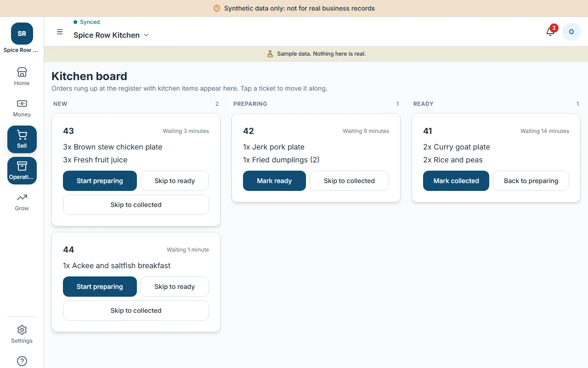Start preparing order 44

pos(100,287)
